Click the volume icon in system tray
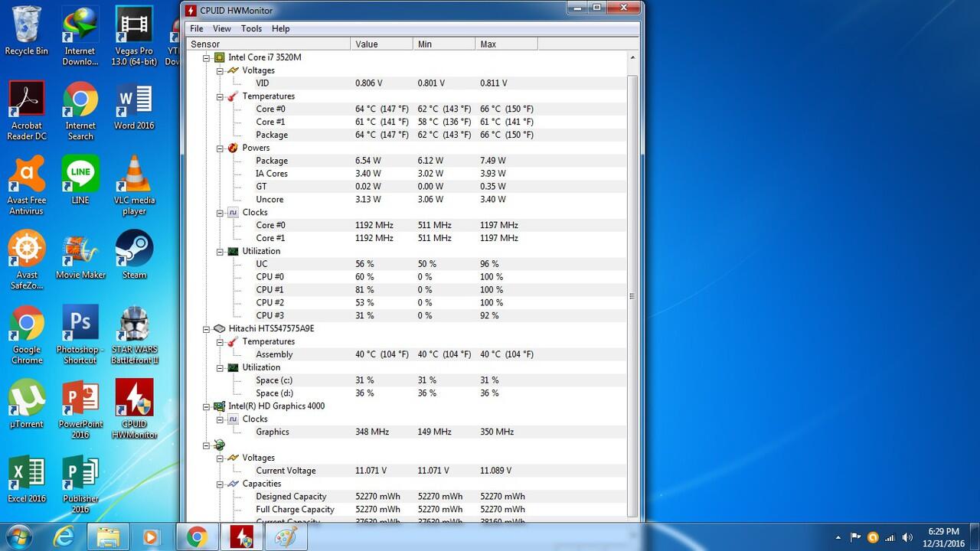980x551 pixels. [x=907, y=537]
